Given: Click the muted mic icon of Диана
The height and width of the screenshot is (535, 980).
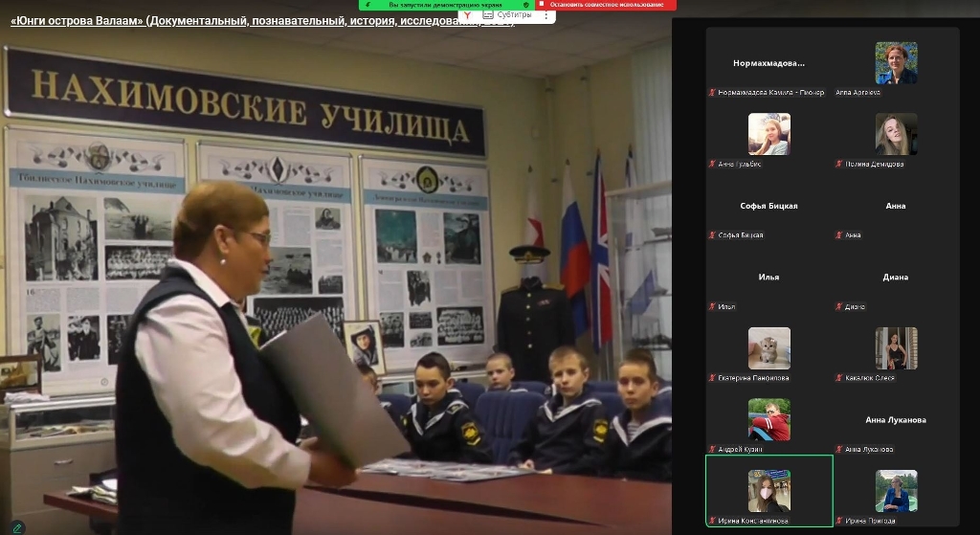Looking at the screenshot, I should 839,306.
